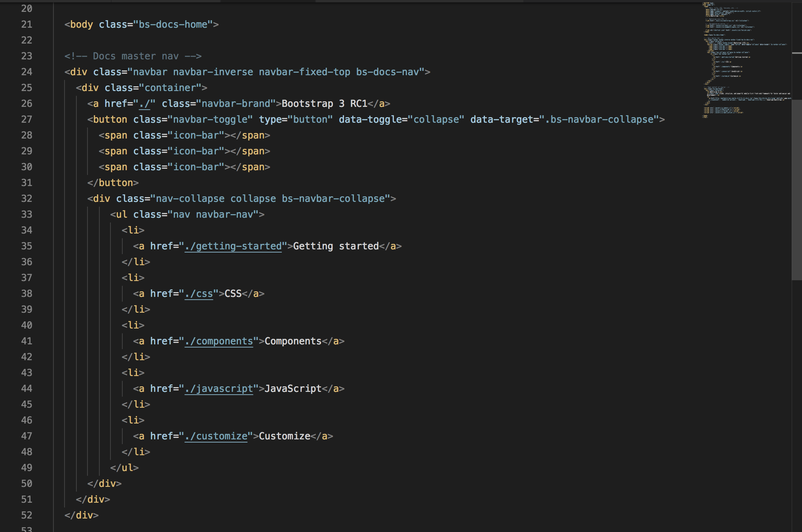Click the closing </button> tag
This screenshot has width=802, height=532.
[113, 183]
